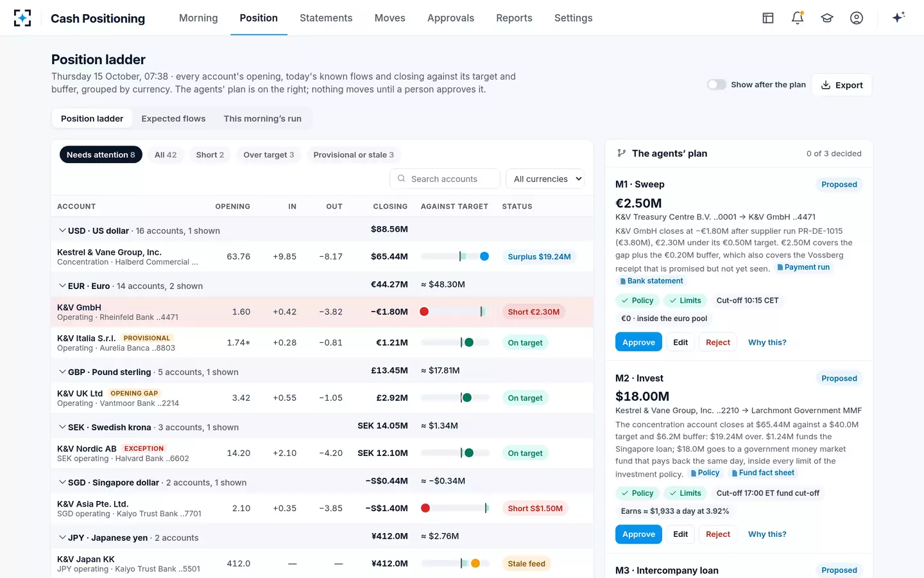Filter by Provisional or stale 3 chip

pos(354,155)
